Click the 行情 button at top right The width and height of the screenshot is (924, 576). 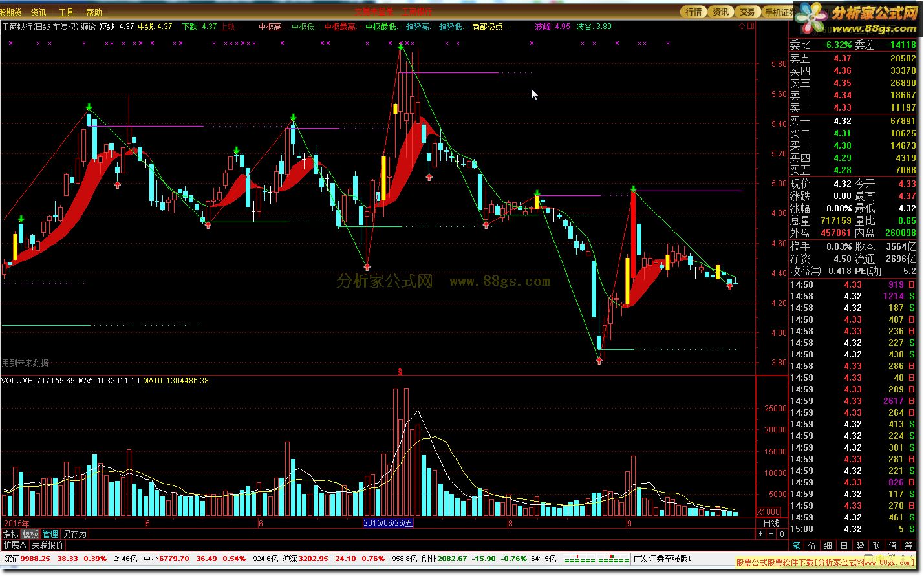tap(694, 12)
